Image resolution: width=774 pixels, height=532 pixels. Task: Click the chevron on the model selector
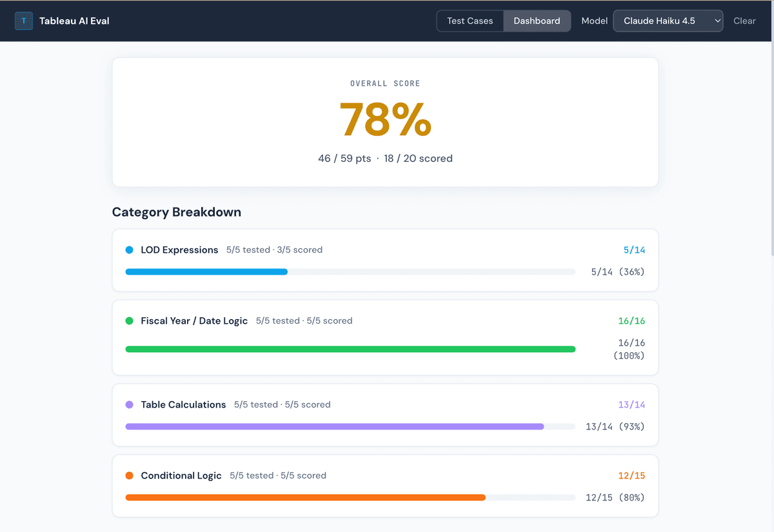[x=716, y=21]
